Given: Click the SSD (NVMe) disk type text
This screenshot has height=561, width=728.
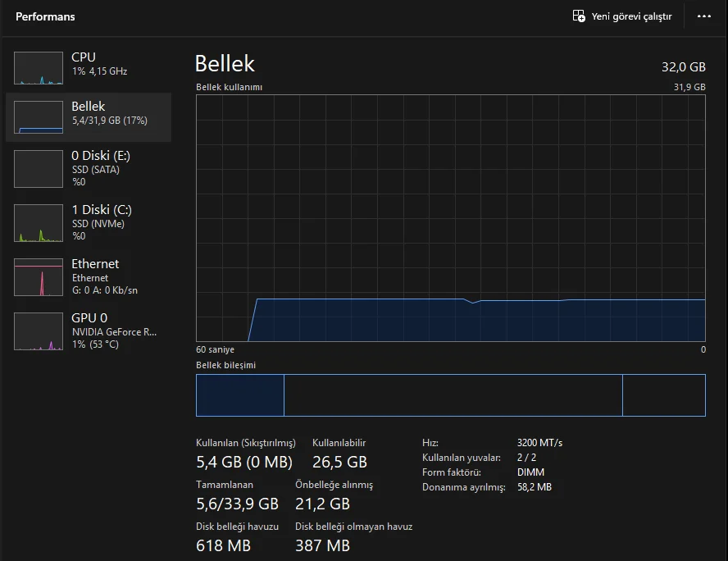Looking at the screenshot, I should pos(98,224).
